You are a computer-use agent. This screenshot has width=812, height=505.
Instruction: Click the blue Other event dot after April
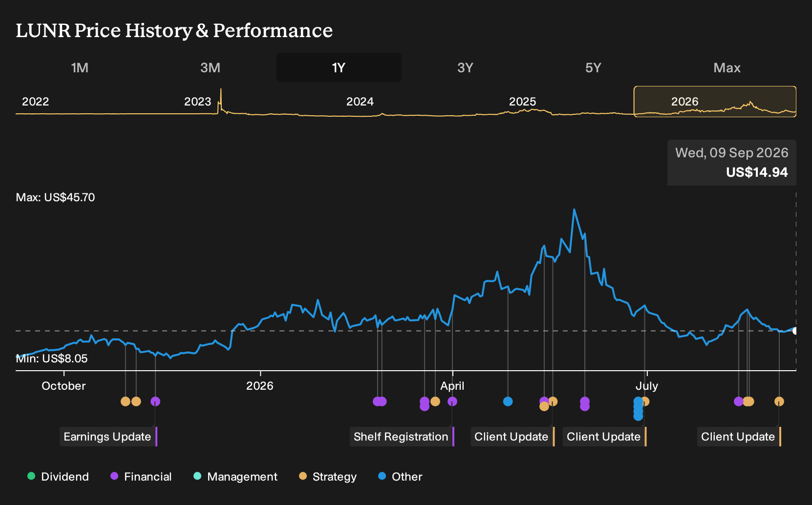point(508,401)
